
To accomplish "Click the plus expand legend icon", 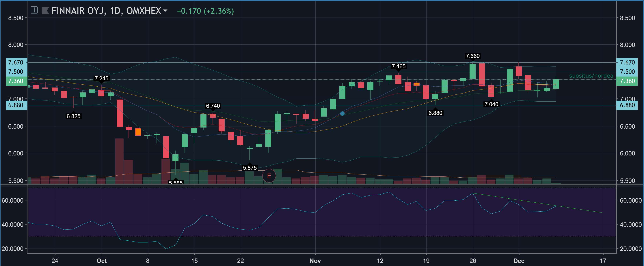I will coord(34,10).
